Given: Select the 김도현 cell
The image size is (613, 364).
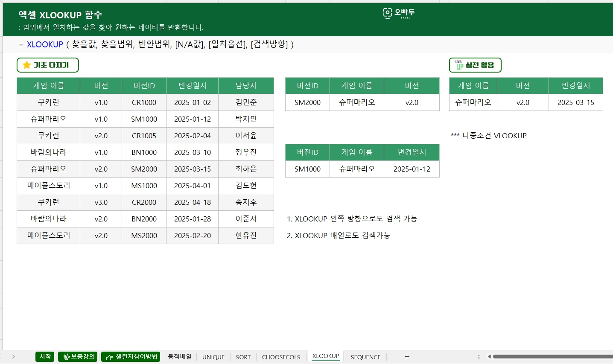Looking at the screenshot, I should pos(246,186).
